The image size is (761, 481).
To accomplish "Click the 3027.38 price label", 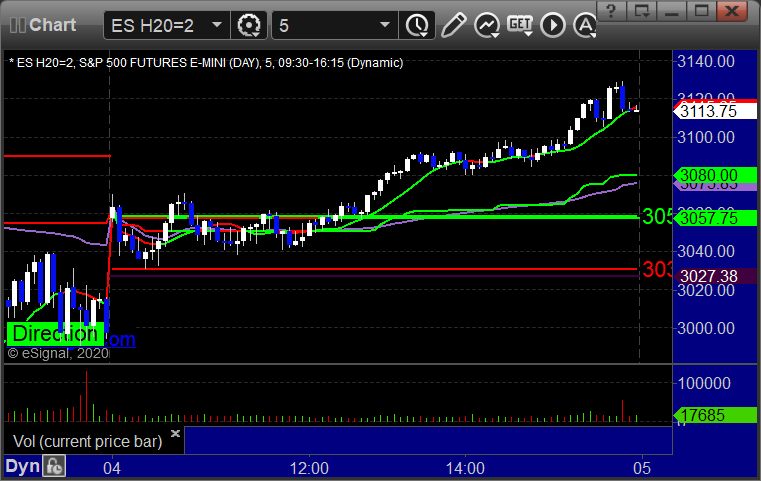I will pyautogui.click(x=714, y=276).
